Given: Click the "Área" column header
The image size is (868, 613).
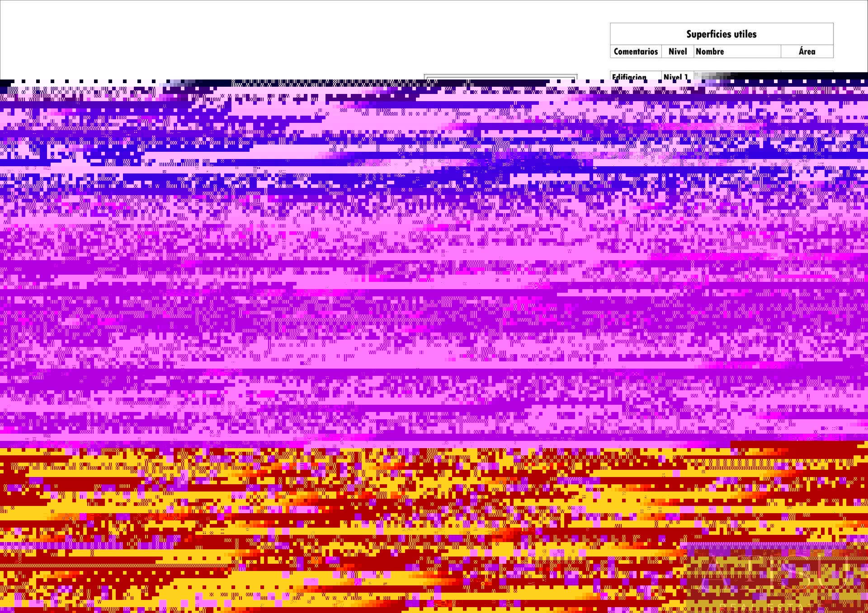Looking at the screenshot, I should coord(807,51).
